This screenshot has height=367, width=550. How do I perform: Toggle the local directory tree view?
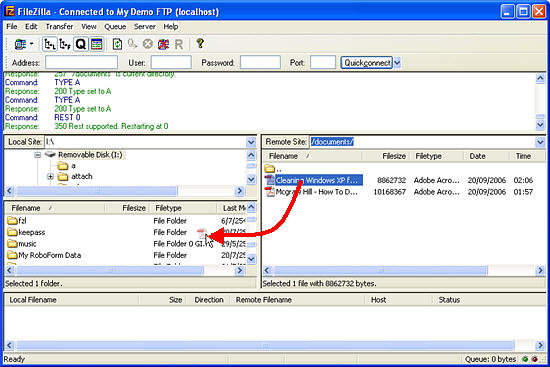[49, 44]
